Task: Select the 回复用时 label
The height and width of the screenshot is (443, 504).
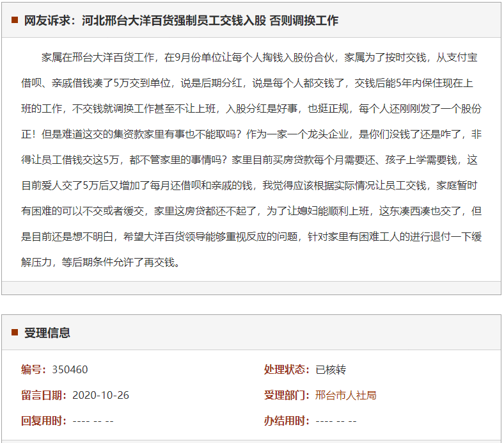Action: point(44,421)
